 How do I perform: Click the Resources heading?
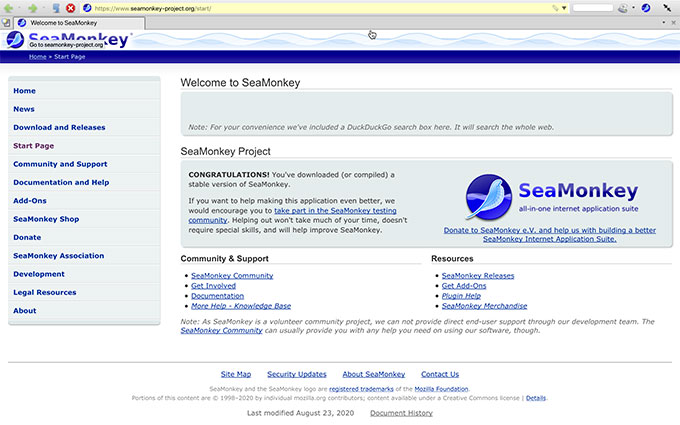452,258
